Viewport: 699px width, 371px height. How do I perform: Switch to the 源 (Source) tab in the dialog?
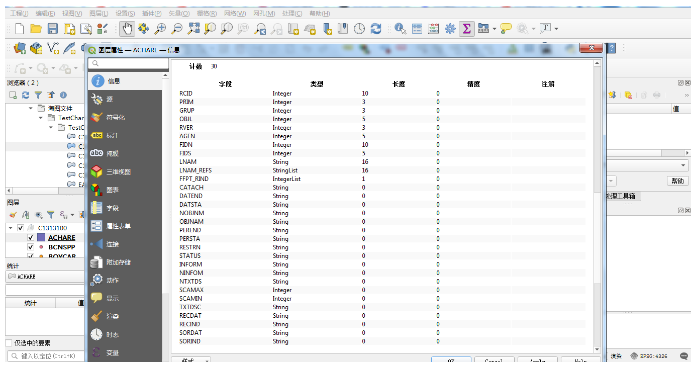[125, 99]
